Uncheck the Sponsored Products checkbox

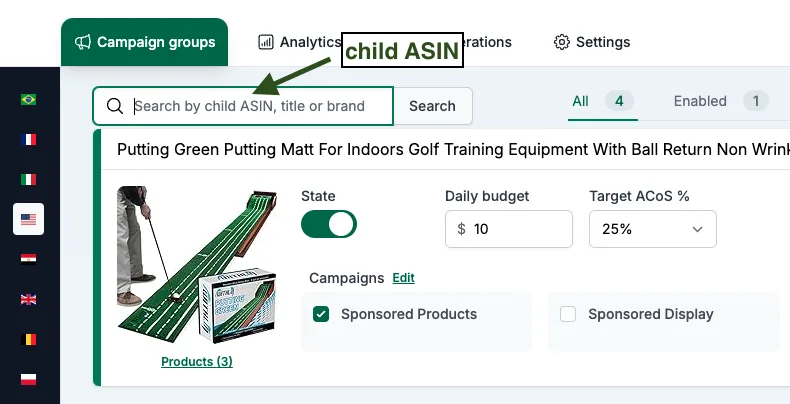tap(321, 314)
